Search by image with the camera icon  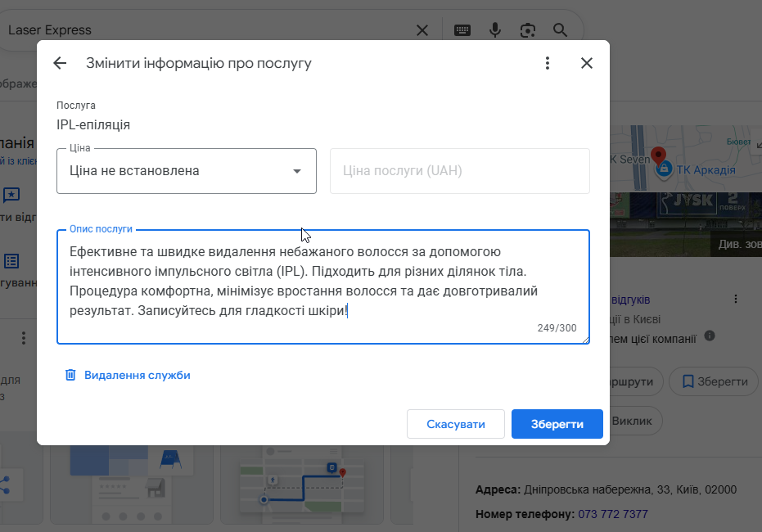pyautogui.click(x=527, y=30)
